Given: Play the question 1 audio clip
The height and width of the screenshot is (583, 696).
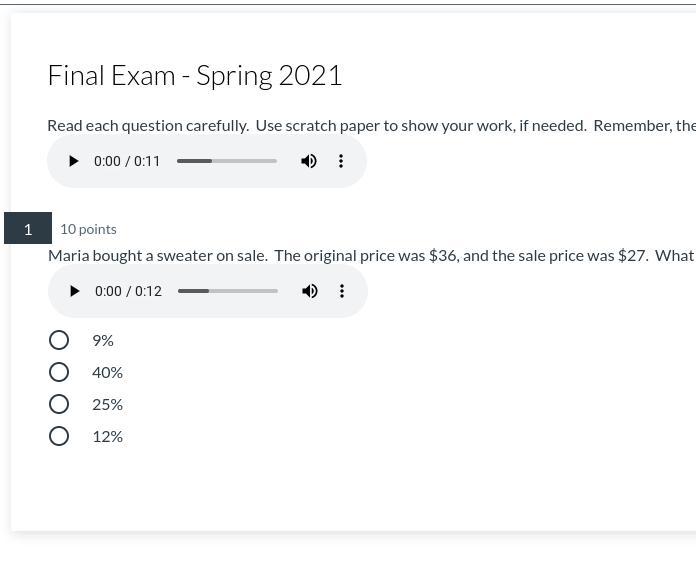Looking at the screenshot, I should pos(74,291).
